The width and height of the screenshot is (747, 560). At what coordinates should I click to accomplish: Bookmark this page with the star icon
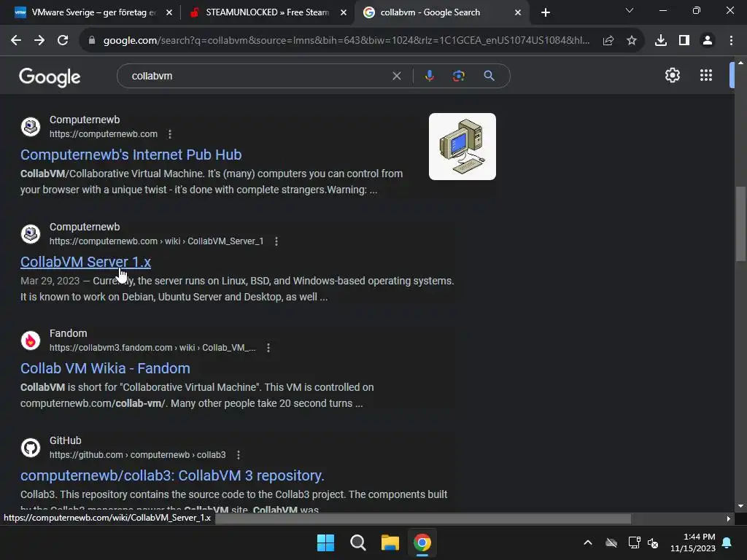click(632, 41)
